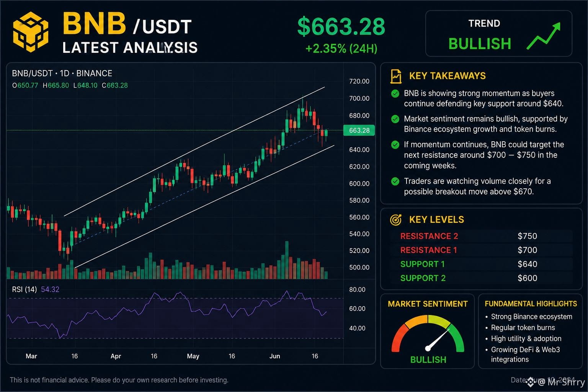
Task: Click the 'Apr' date axis label
Action: tap(116, 356)
